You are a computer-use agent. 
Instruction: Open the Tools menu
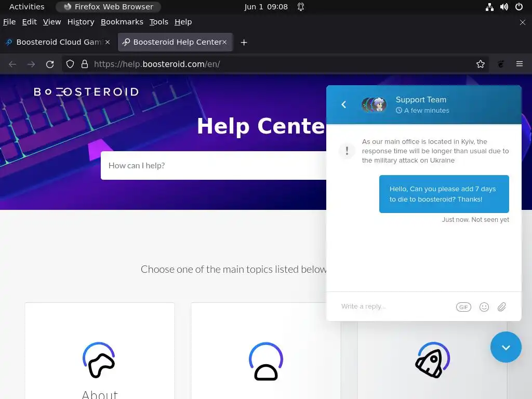point(159,22)
